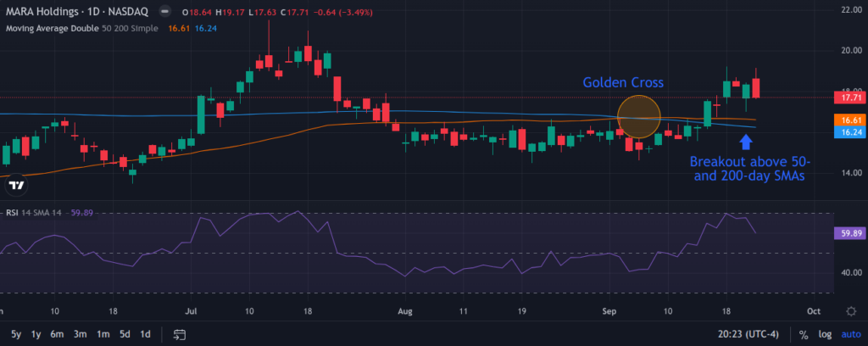Click the red 17.71 current price label
The image size is (868, 346).
click(x=848, y=98)
